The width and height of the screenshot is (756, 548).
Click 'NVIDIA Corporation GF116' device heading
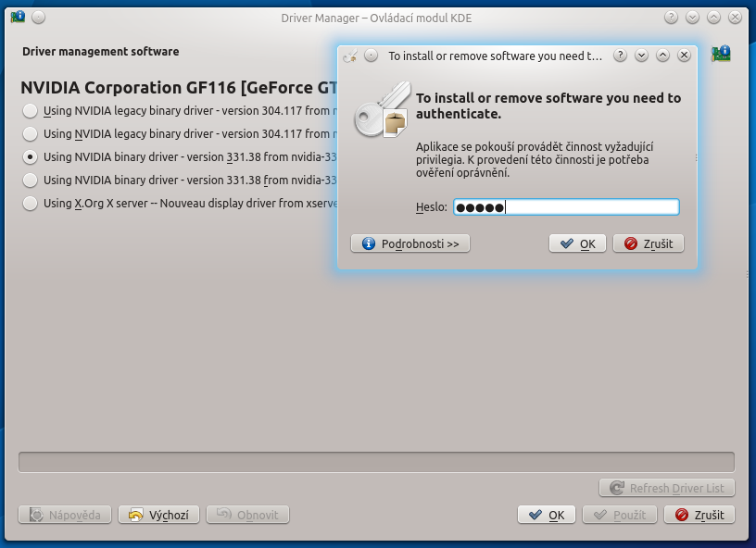click(x=179, y=88)
